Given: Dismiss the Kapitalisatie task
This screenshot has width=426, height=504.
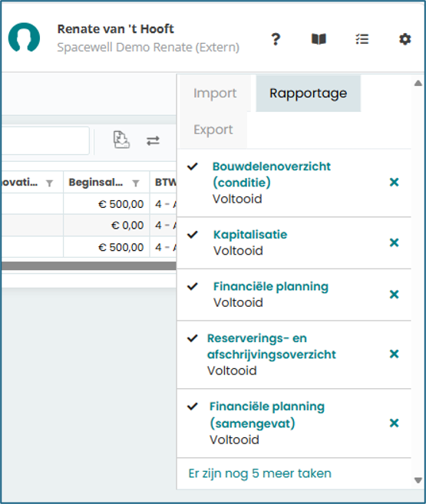Looking at the screenshot, I should [394, 242].
